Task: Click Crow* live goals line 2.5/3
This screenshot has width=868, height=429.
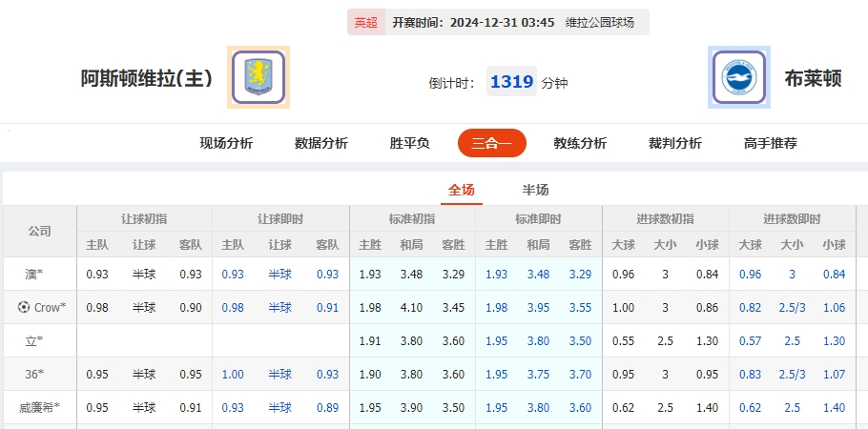Action: pyautogui.click(x=792, y=308)
